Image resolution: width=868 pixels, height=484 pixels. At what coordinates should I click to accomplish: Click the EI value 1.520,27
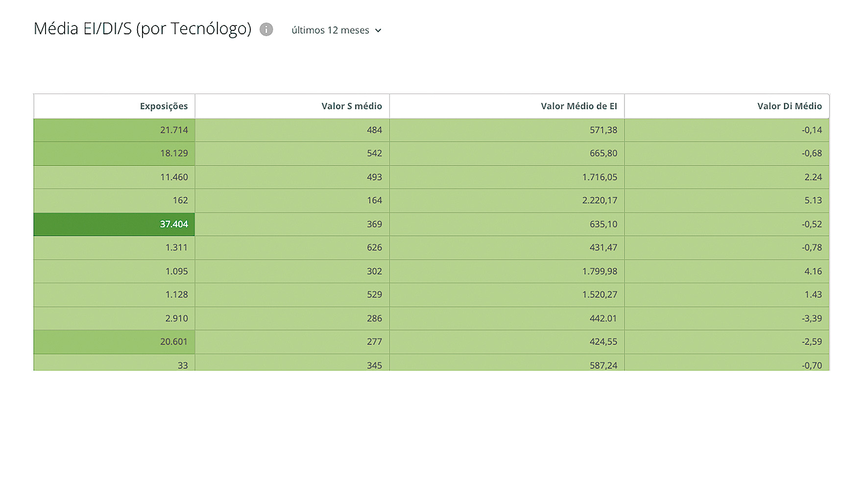pyautogui.click(x=600, y=295)
